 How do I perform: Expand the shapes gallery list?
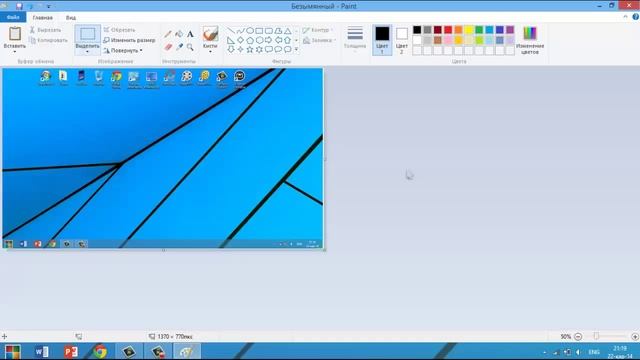click(x=296, y=49)
